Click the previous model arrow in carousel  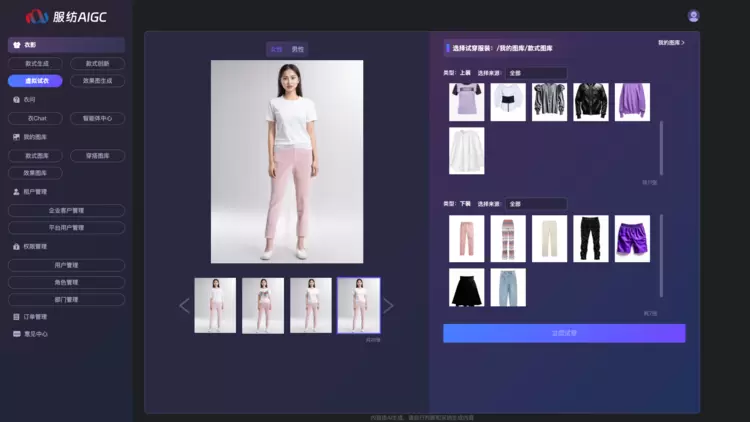[184, 306]
